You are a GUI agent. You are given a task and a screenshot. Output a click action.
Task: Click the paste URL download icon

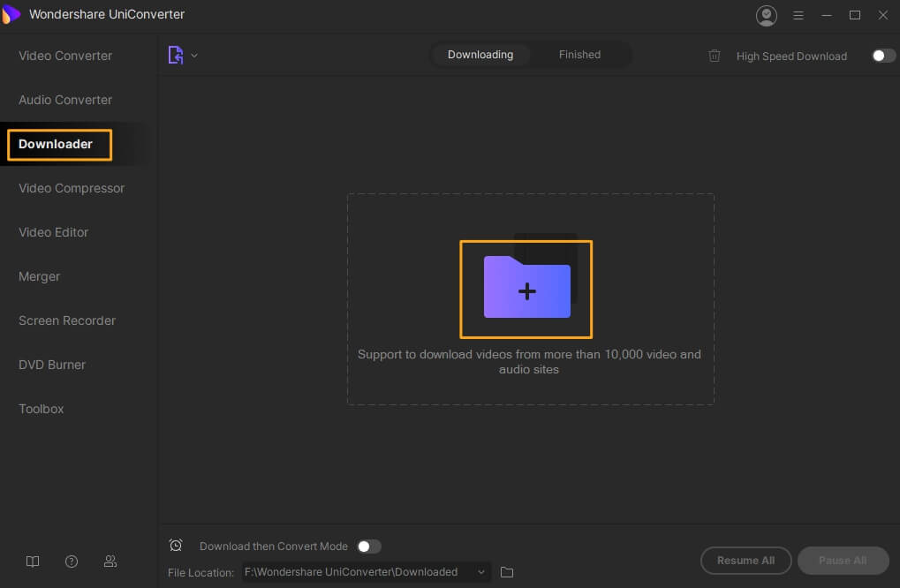pyautogui.click(x=176, y=55)
